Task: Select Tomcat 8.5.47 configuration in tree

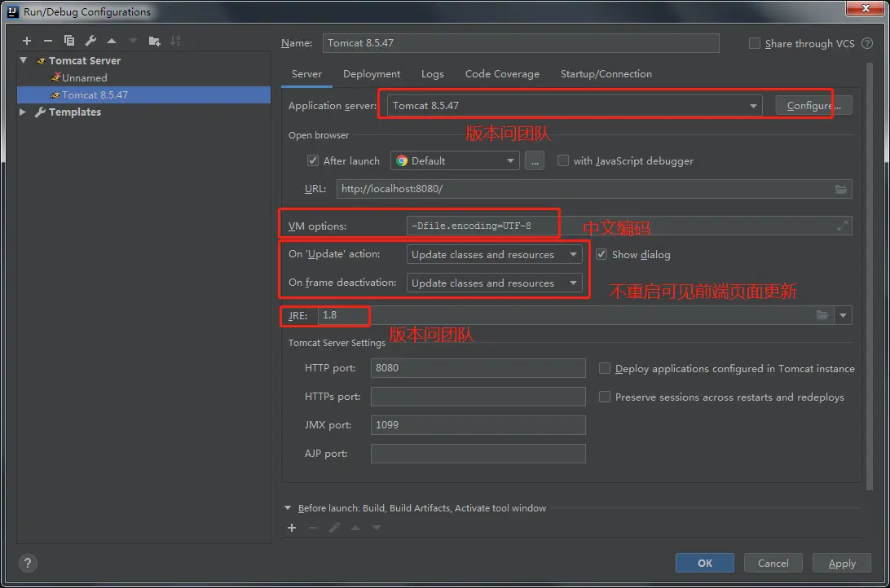Action: [143, 94]
